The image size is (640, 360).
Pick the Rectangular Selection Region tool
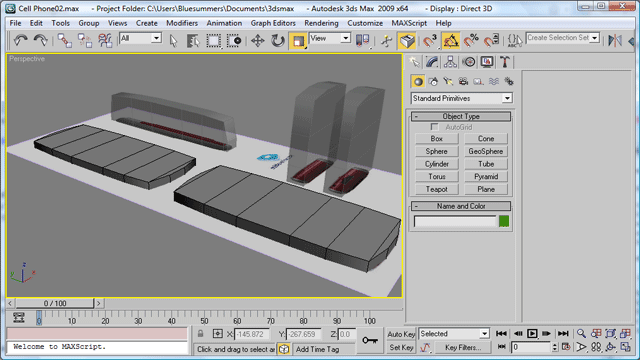[213, 40]
